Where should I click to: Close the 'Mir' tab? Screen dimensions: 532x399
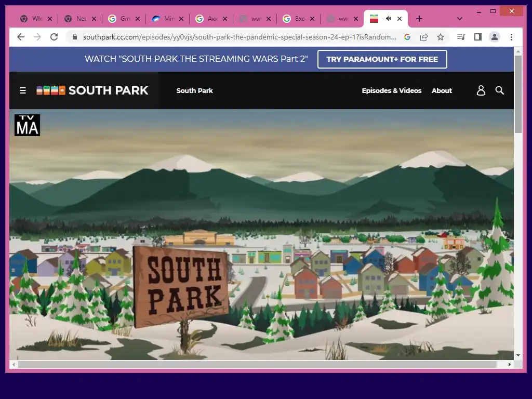coord(181,19)
